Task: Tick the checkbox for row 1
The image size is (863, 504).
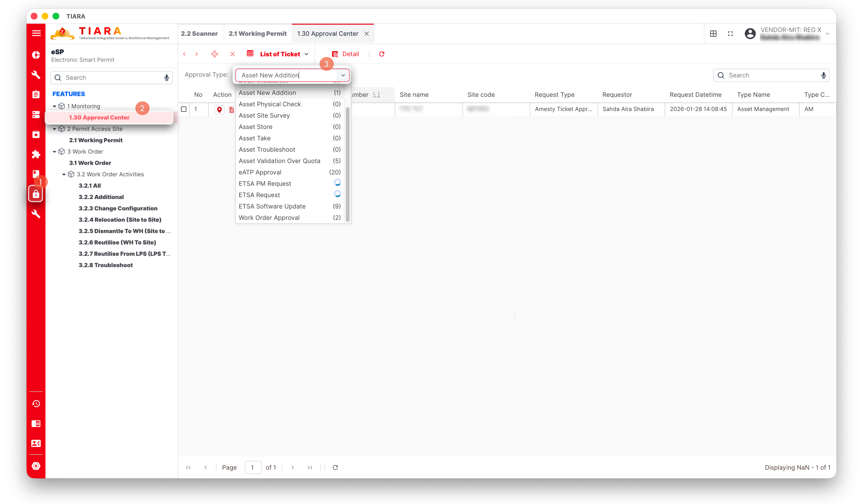Action: [183, 109]
